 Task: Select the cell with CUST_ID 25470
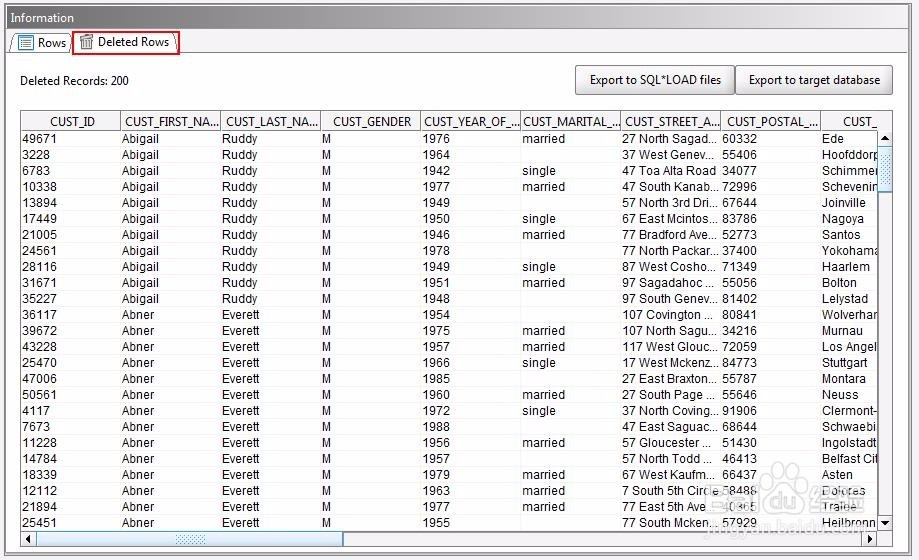pyautogui.click(x=70, y=363)
